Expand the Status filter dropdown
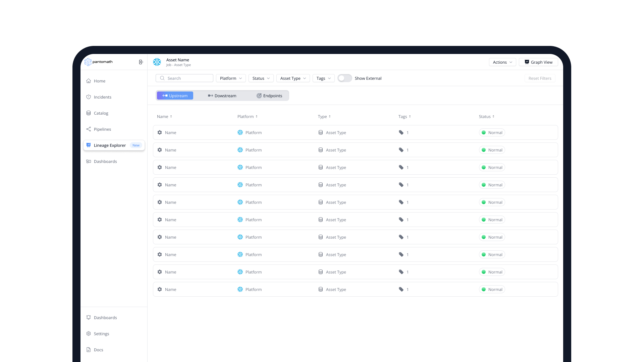Screen dimensions: 644x362 point(261,78)
